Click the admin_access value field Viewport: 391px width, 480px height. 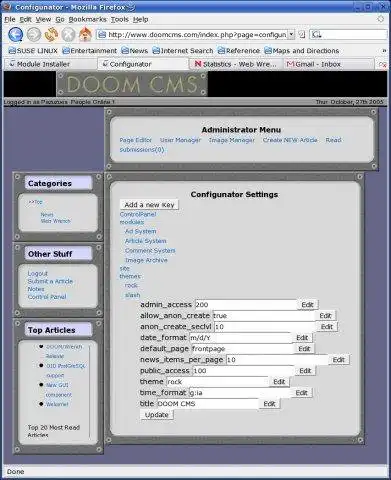[x=246, y=304]
